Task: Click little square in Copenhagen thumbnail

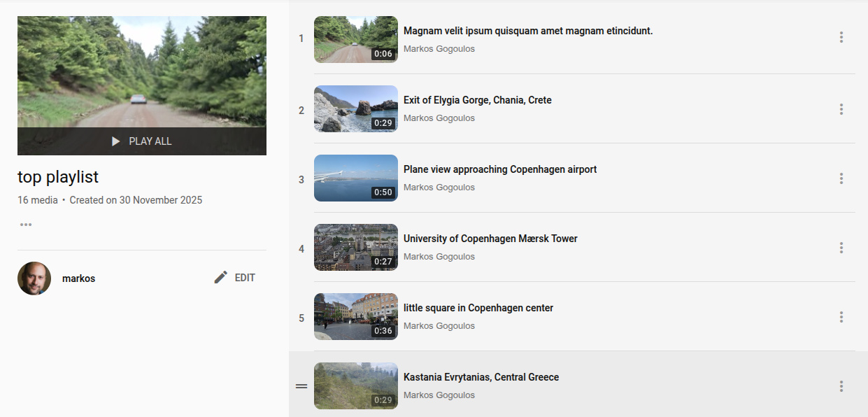Action: pos(355,317)
